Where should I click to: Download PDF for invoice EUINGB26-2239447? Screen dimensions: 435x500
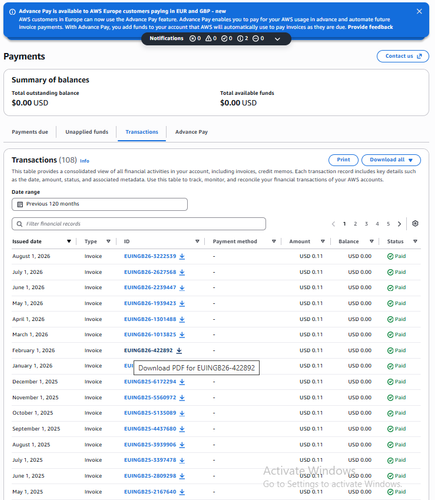[x=182, y=288]
